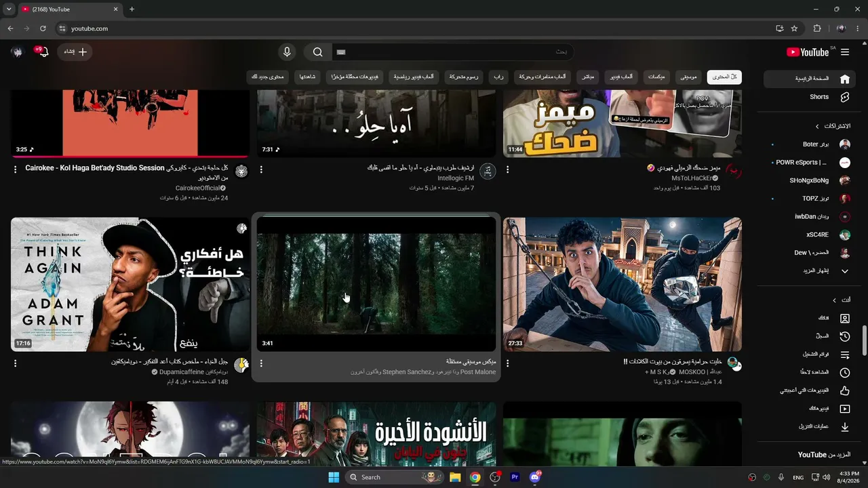Open Your channel (قناتك) icon
This screenshot has height=488, width=868.
[x=845, y=319]
